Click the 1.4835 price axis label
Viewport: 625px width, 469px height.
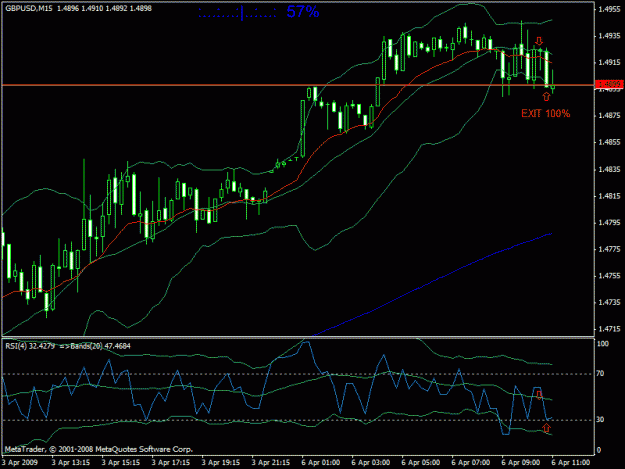pos(609,169)
